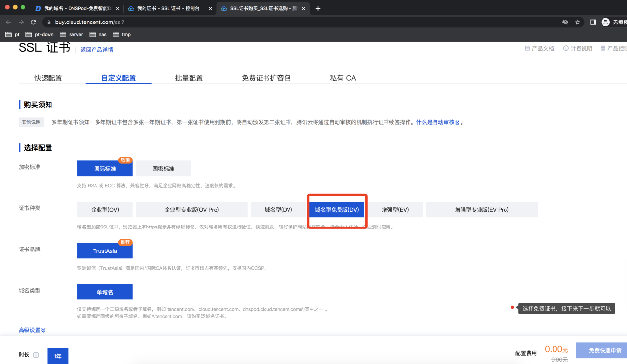Click 免费快速申请 button
The height and width of the screenshot is (364, 627).
point(602,350)
